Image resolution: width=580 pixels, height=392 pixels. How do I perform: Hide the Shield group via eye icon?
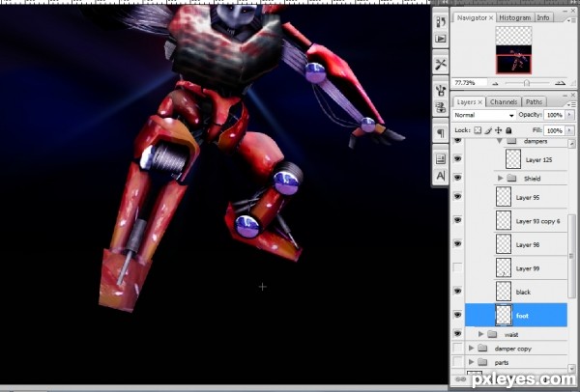click(x=458, y=178)
